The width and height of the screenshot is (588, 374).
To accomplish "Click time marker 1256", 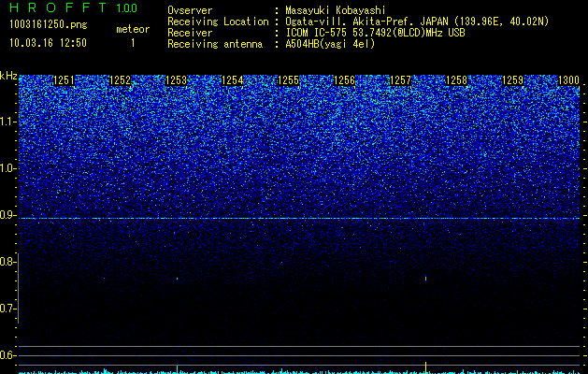I will (x=344, y=80).
